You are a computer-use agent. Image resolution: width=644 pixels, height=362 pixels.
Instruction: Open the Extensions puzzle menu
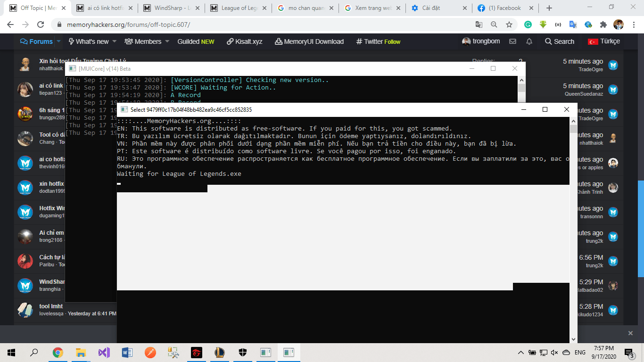click(603, 25)
